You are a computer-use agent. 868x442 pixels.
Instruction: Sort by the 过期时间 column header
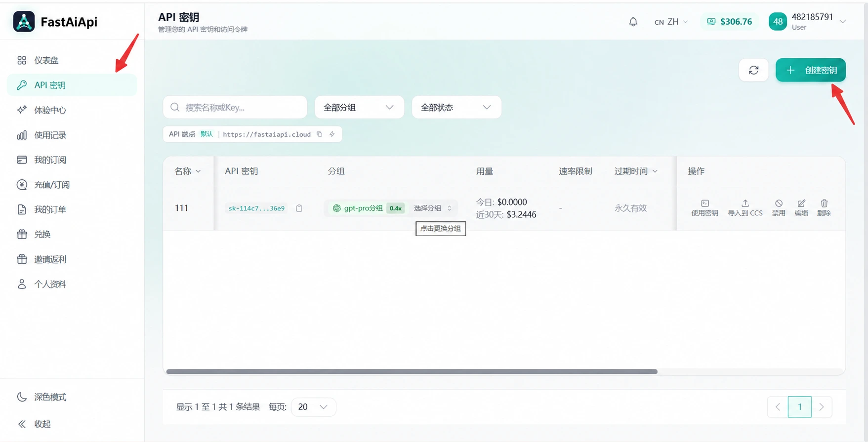636,171
